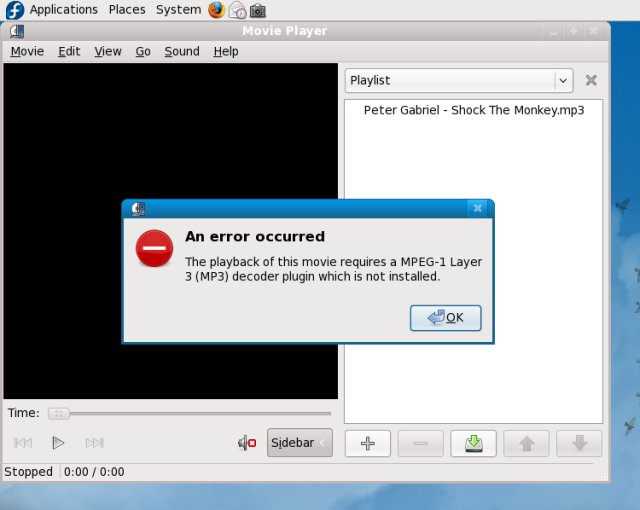Click the Fedora logo icon
The height and width of the screenshot is (510, 640).
15,10
